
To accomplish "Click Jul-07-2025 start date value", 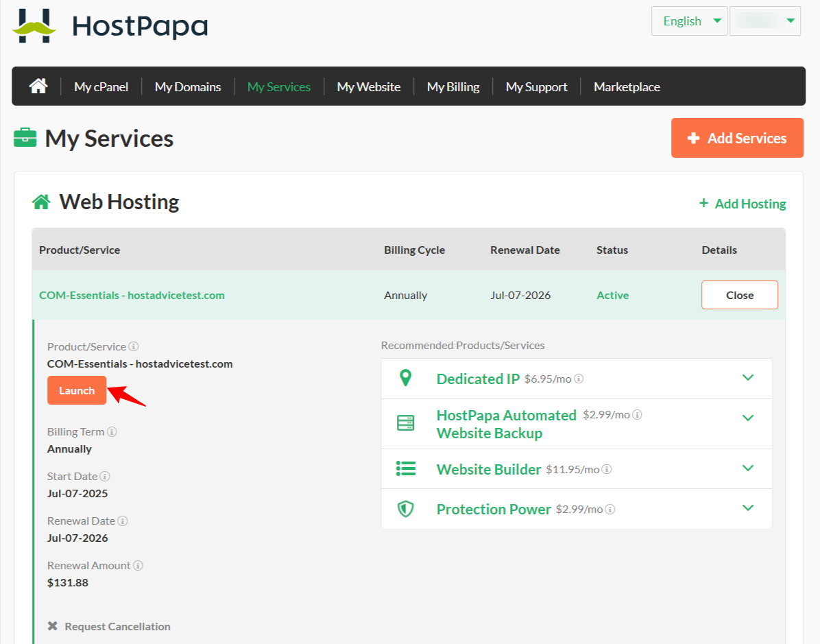I will [x=77, y=493].
